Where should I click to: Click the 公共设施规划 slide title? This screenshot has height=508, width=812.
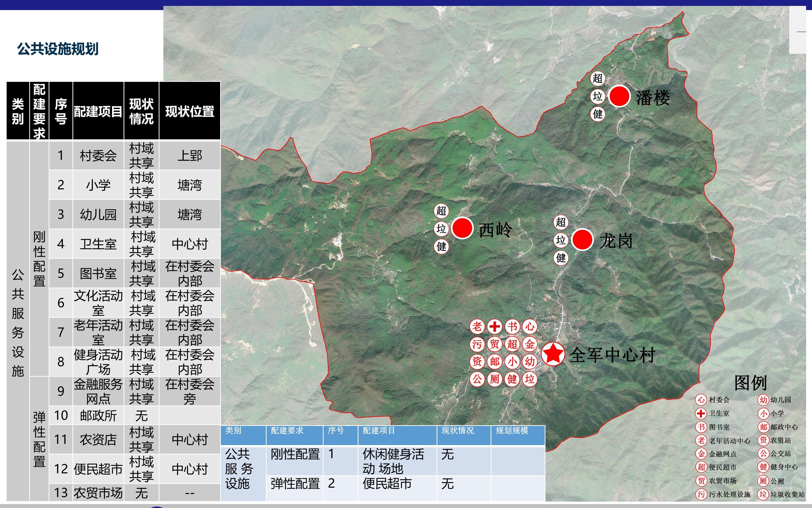tap(58, 49)
